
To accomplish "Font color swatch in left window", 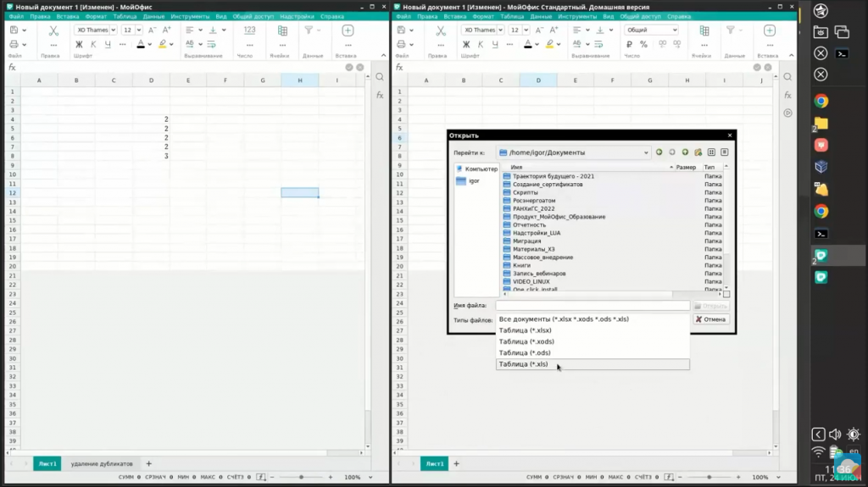I will pos(141,44).
